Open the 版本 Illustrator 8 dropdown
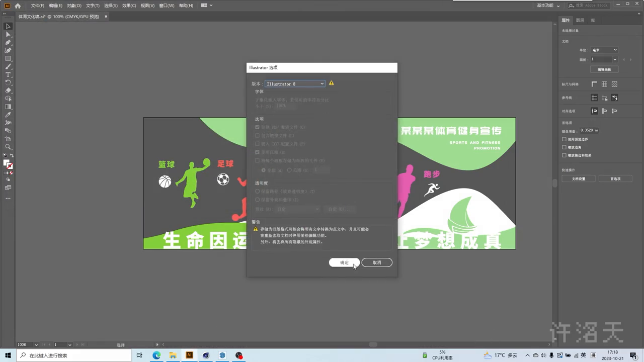The width and height of the screenshot is (644, 362). coord(295,83)
